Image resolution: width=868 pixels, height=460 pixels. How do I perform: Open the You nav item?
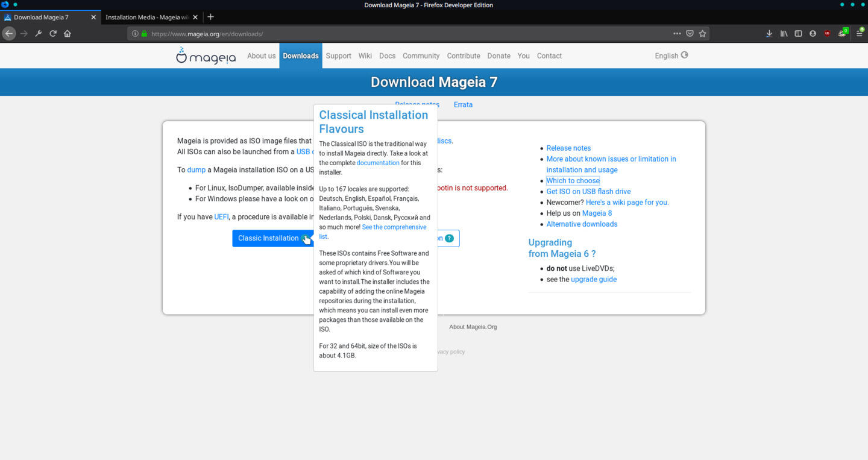click(x=523, y=55)
